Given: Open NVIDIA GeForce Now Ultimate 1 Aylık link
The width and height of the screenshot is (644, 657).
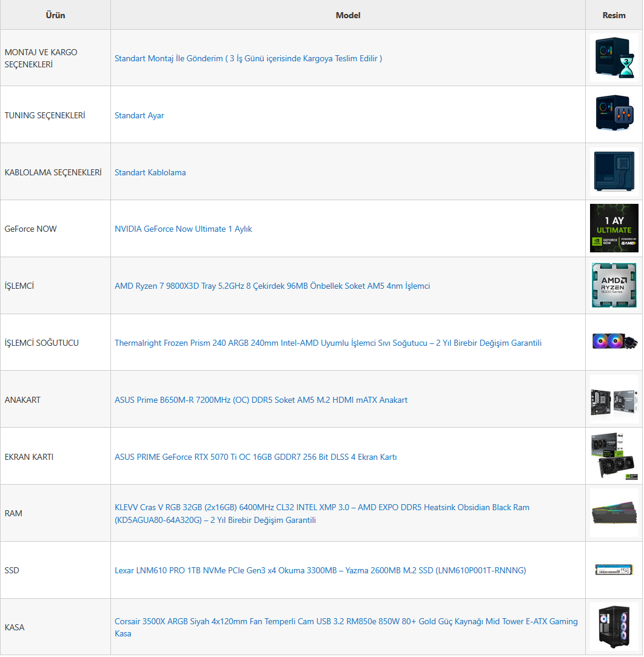Looking at the screenshot, I should coord(183,229).
